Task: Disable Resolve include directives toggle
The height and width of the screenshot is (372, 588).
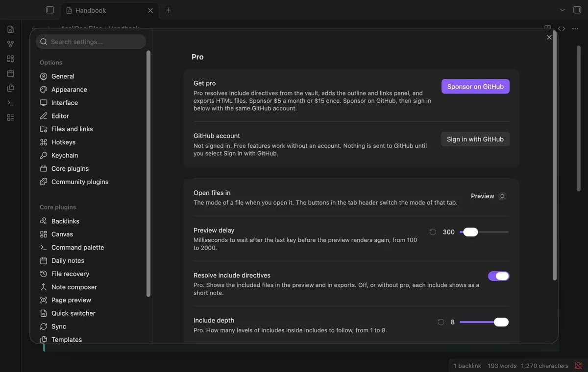Action: (x=499, y=276)
